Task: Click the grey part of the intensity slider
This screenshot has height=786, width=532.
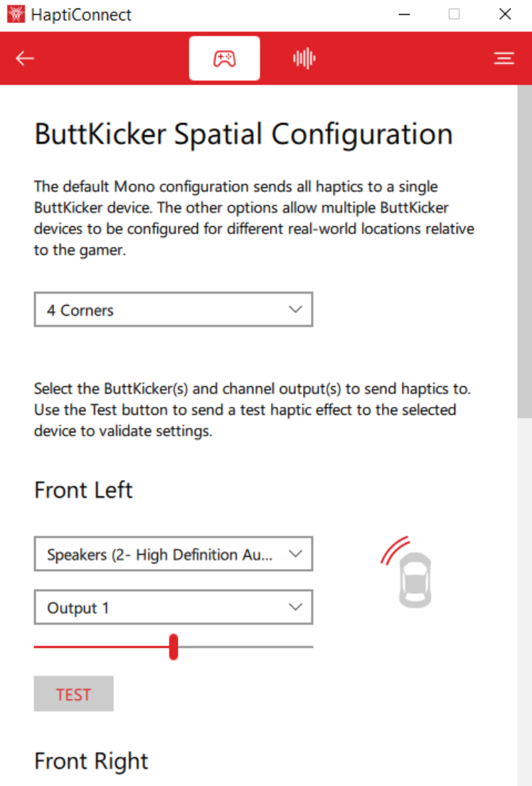Action: coord(245,647)
